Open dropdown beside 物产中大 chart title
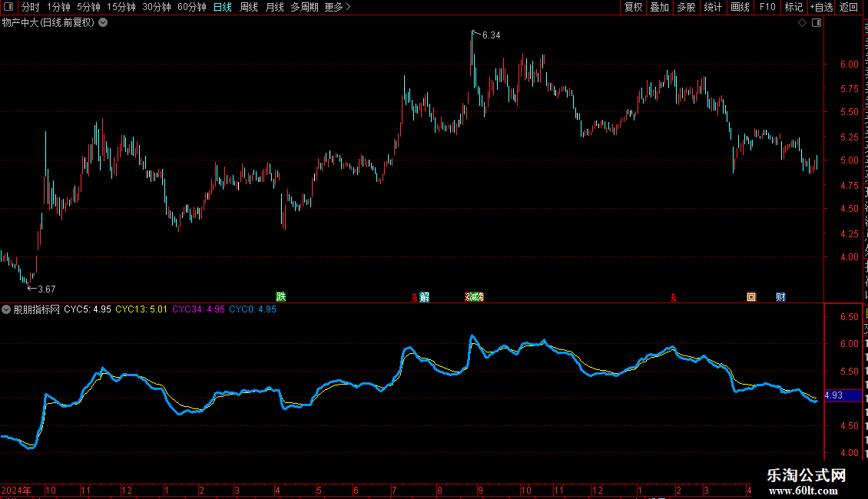Image resolution: width=868 pixels, height=499 pixels. 103,23
